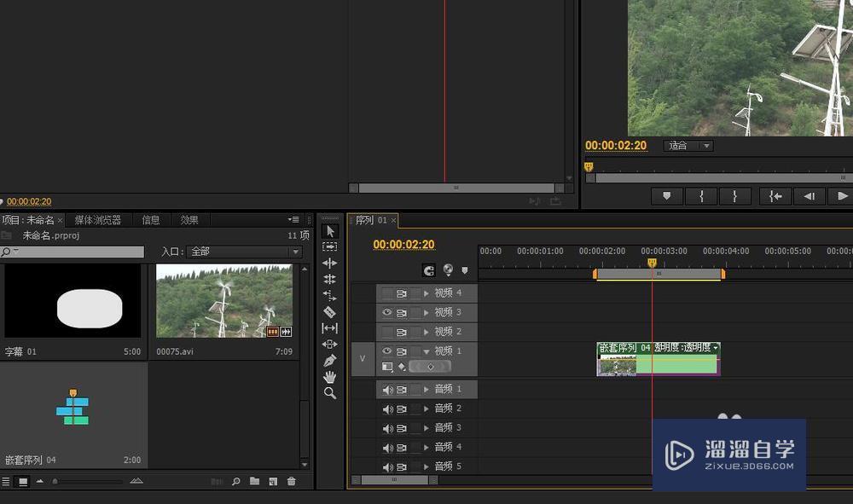Collapse the 视频 1 track triangle
Viewport: 853px width, 504px height.
click(x=426, y=351)
